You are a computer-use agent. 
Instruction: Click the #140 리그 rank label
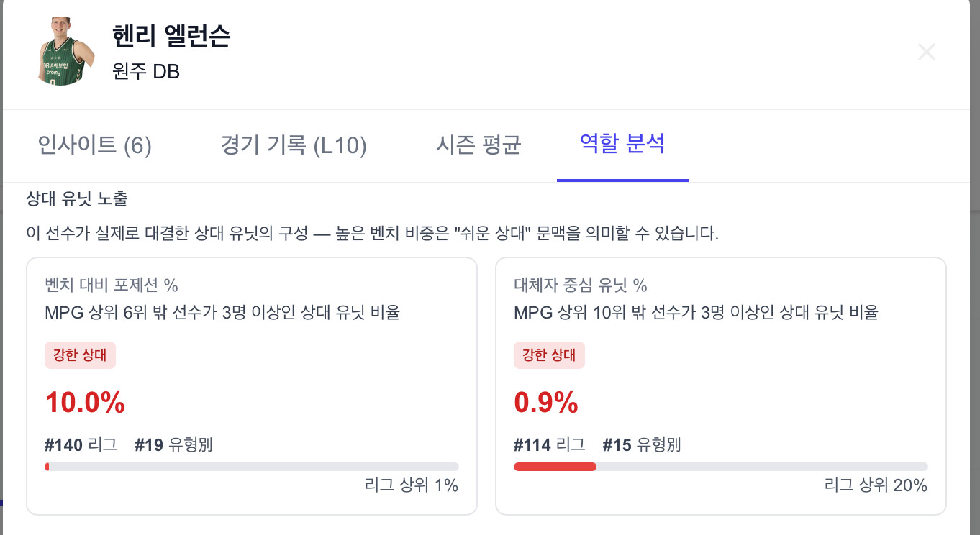81,445
